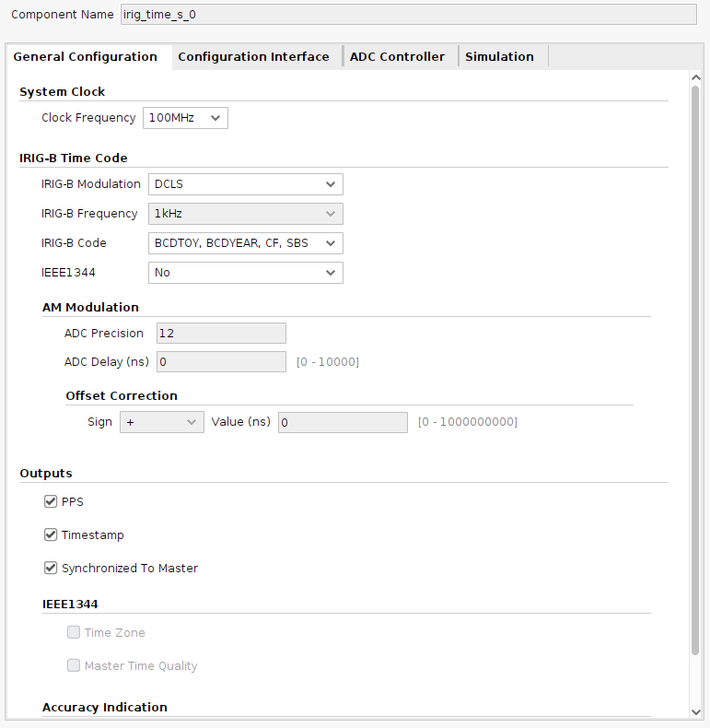Open the ADC Controller tab
710x728 pixels.
pyautogui.click(x=397, y=56)
